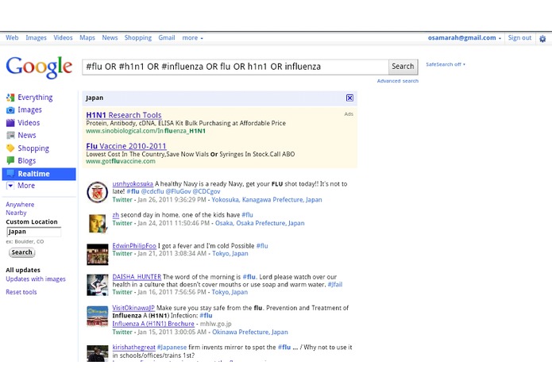The height and width of the screenshot is (392, 552).
Task: Click EdwinPhilipFoo avatar thumbnail
Action: pyautogui.click(x=98, y=254)
